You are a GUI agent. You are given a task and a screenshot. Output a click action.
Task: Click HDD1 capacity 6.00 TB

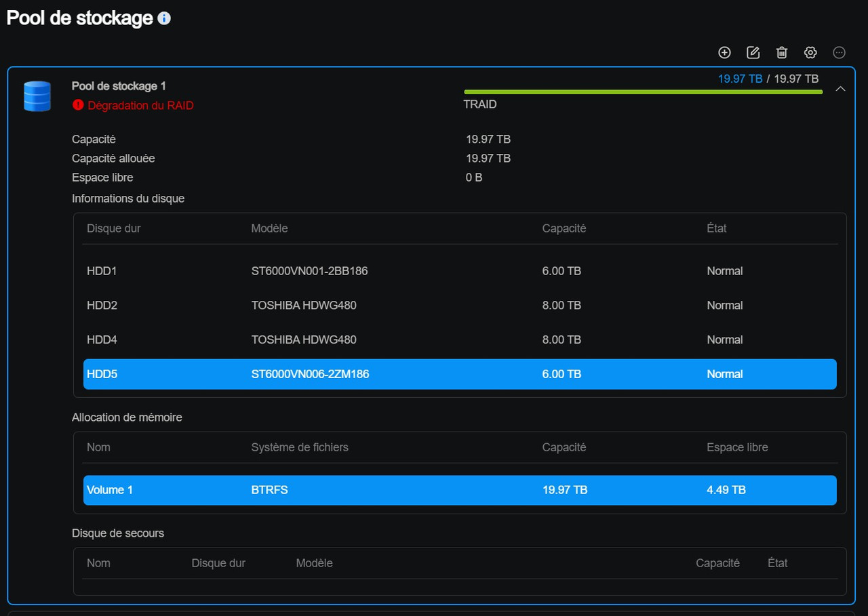[561, 271]
